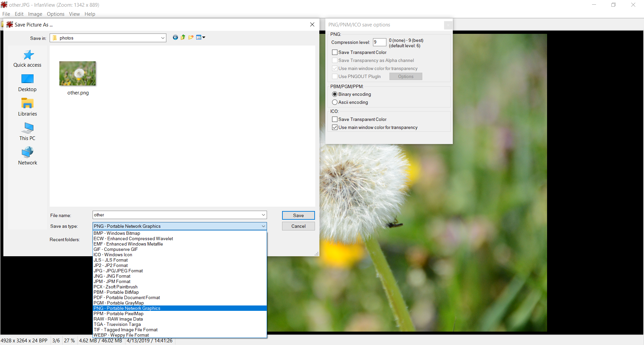Image resolution: width=644 pixels, height=345 pixels.
Task: Uncheck ICO use main window color
Action: coord(335,128)
